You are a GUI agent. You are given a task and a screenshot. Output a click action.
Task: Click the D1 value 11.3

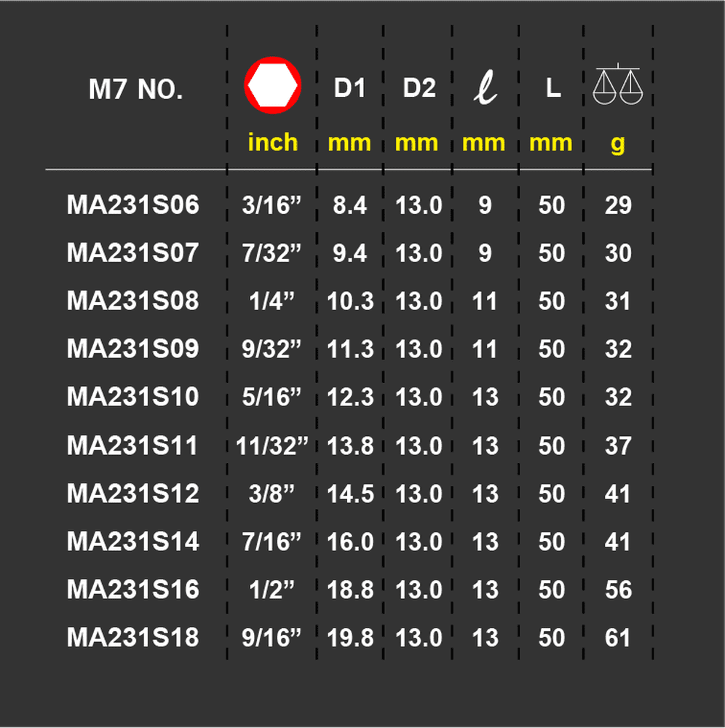350,349
